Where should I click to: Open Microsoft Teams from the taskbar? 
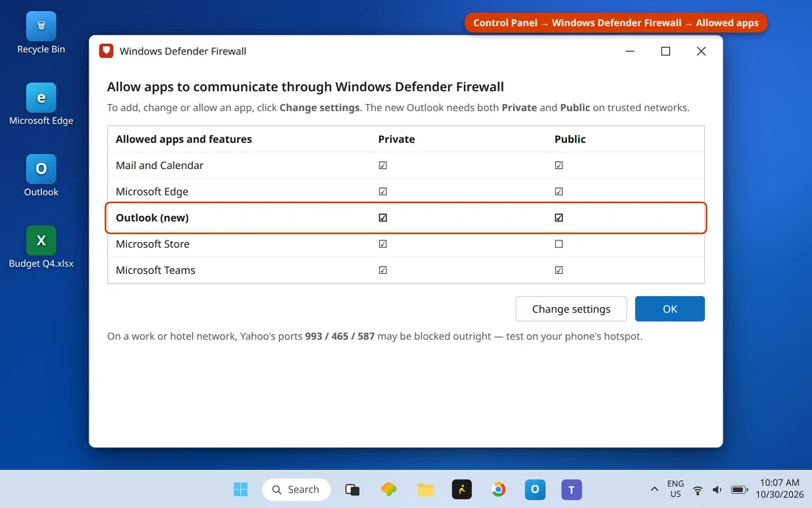click(572, 489)
